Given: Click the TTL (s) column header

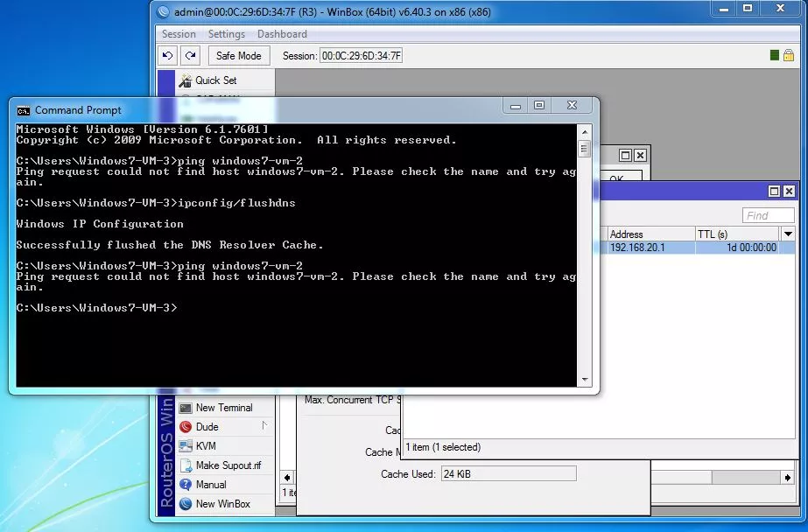Looking at the screenshot, I should click(x=737, y=234).
